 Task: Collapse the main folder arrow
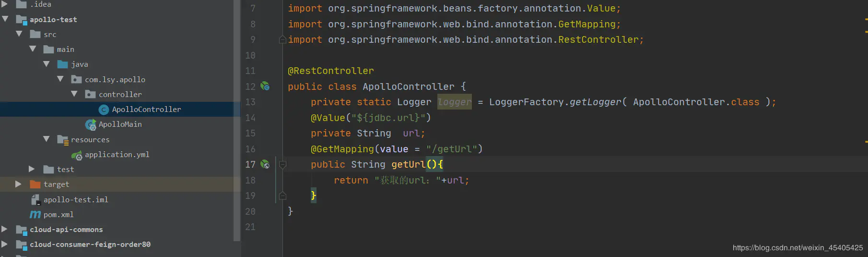(33, 49)
